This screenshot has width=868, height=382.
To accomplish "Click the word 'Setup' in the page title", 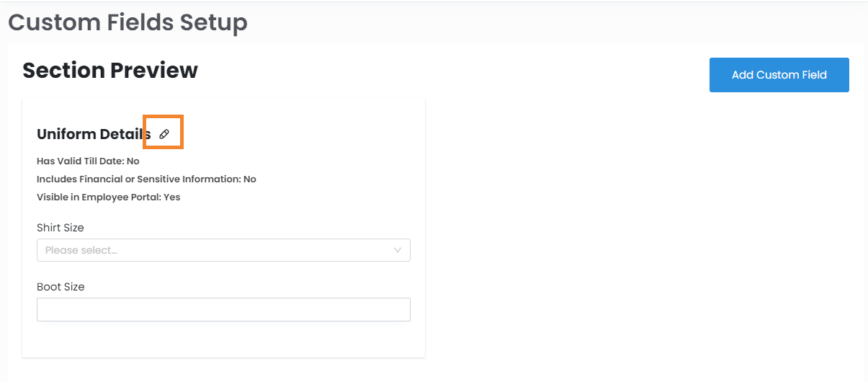I will 211,22.
